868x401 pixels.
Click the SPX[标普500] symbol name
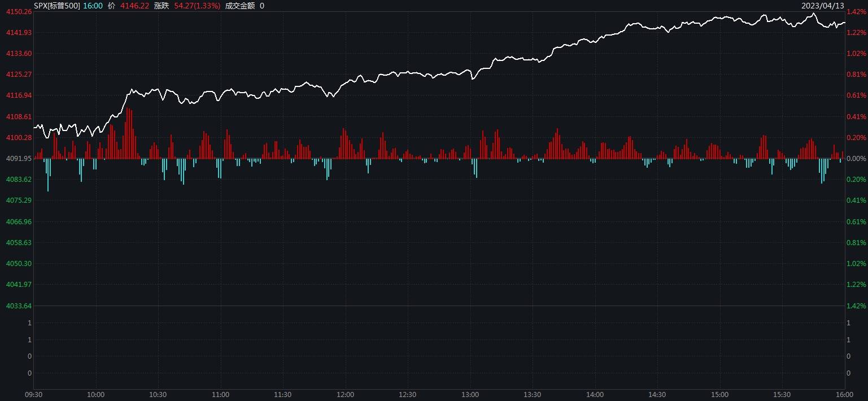[56, 6]
